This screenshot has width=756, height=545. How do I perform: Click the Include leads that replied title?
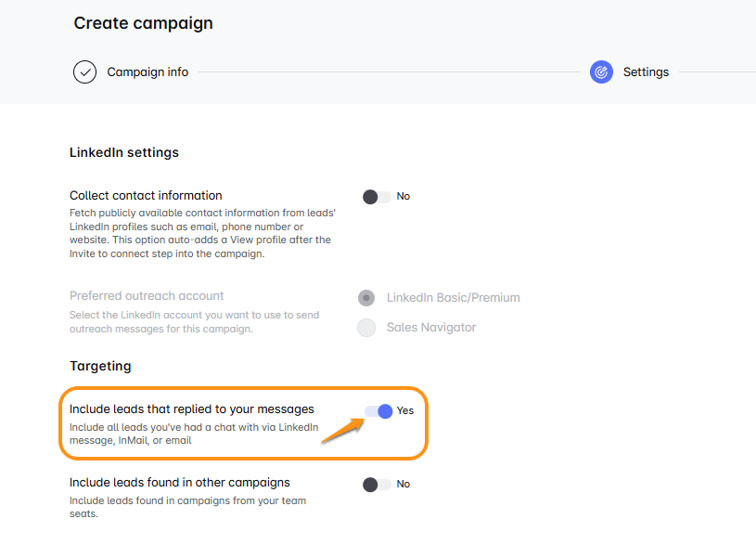[192, 409]
